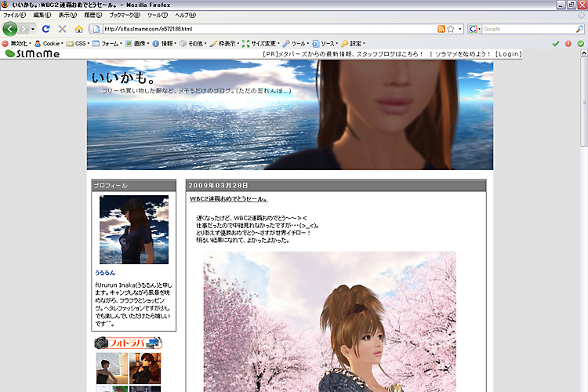Open the wrench ツール developer toolbar dropdown

click(296, 44)
